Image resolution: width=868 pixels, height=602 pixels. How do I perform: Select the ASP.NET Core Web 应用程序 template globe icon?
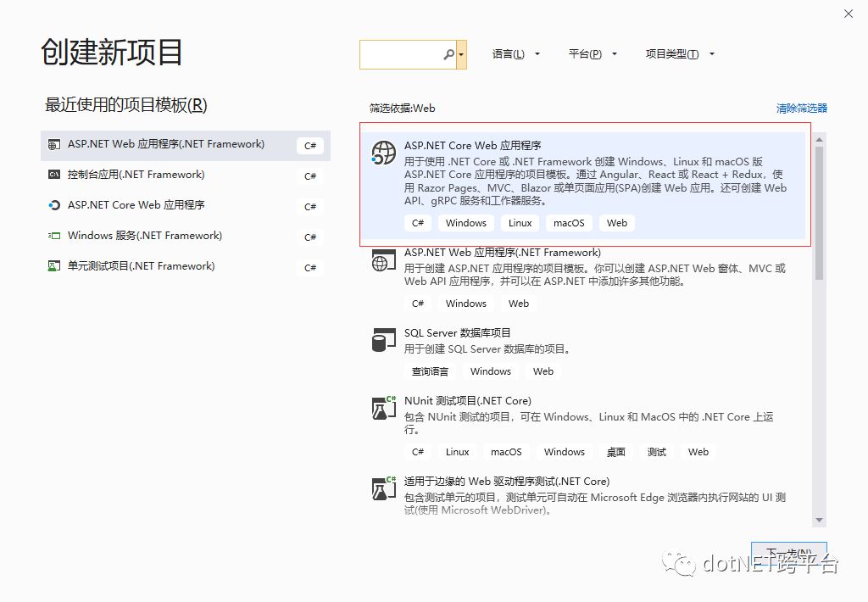click(x=384, y=153)
